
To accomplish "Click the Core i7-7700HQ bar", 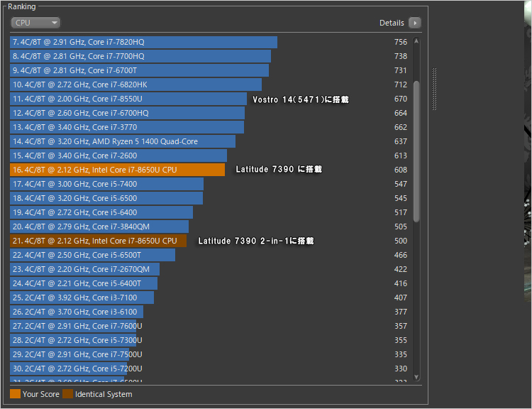I will [140, 56].
